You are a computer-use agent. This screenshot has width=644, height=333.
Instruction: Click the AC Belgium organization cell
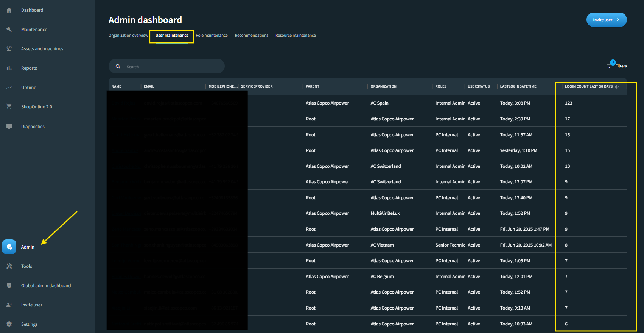pyautogui.click(x=382, y=277)
